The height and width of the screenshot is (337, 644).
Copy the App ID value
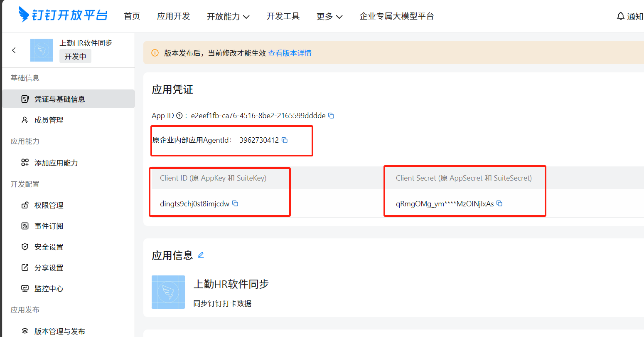[331, 116]
